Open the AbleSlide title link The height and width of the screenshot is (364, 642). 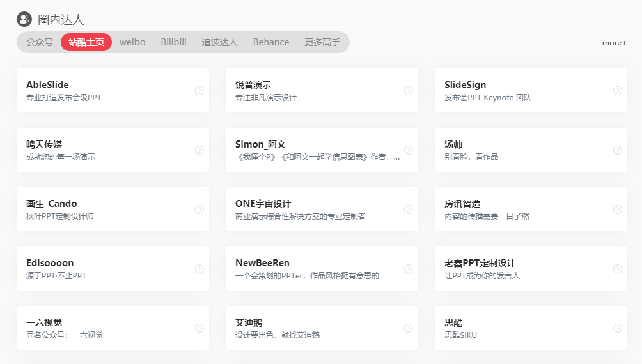pyautogui.click(x=47, y=85)
